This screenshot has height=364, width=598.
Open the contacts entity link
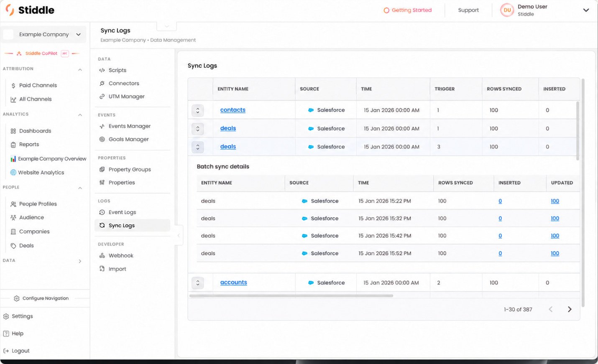[233, 110]
